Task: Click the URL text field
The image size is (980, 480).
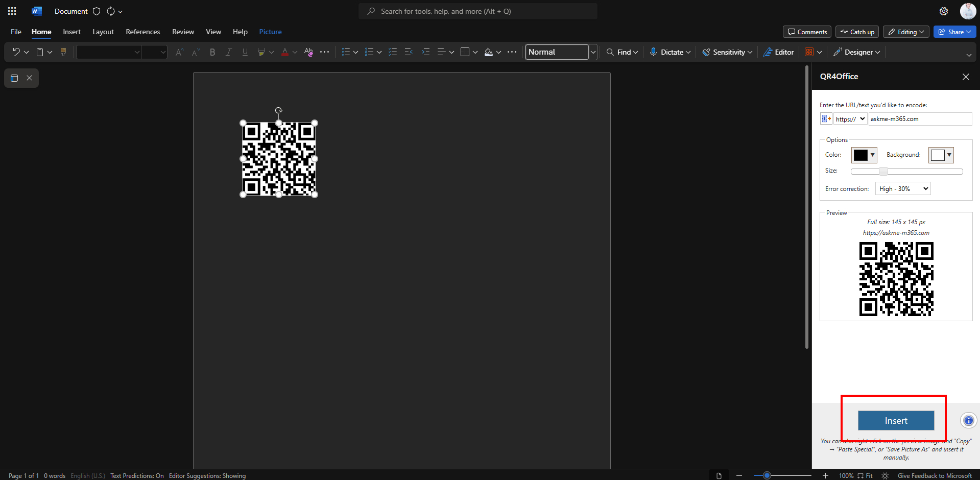Action: (920, 119)
